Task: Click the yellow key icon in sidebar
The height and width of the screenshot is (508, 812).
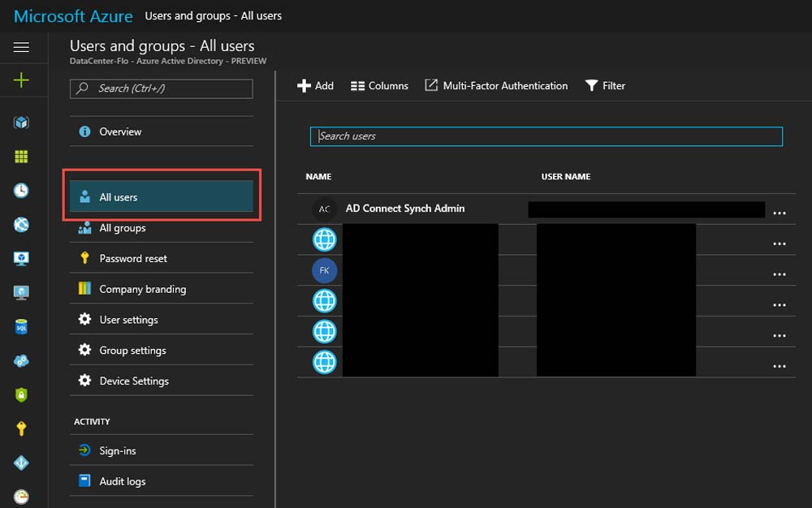Action: coord(22,428)
